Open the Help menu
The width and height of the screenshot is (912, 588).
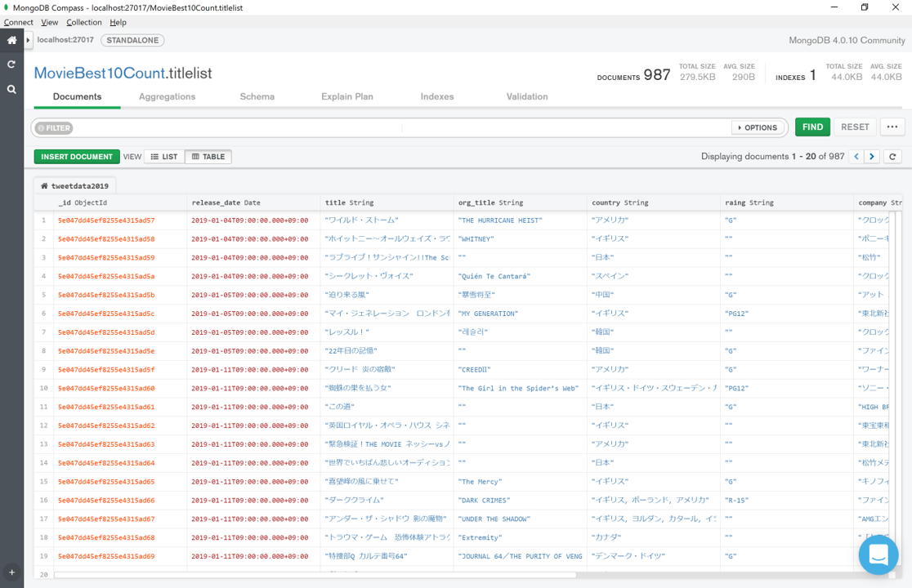tap(118, 22)
